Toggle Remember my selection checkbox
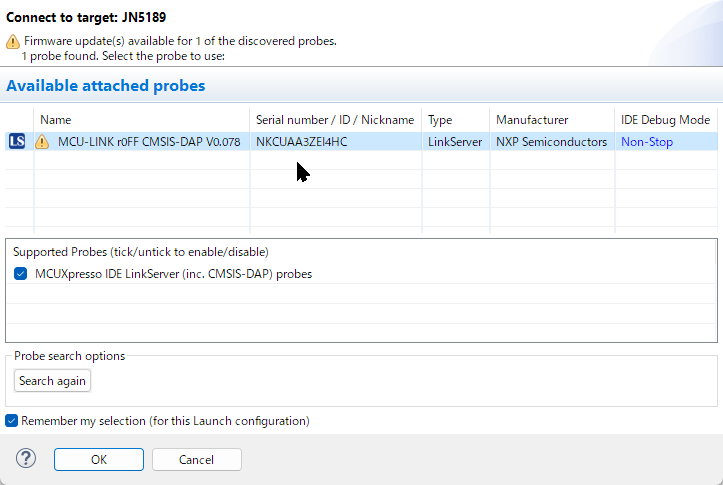The image size is (723, 485). pos(12,421)
